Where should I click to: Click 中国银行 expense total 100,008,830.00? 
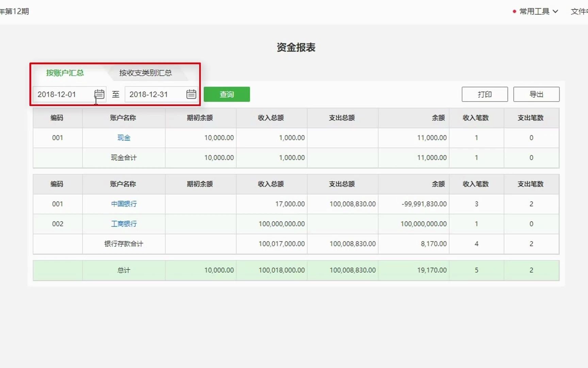tap(353, 204)
